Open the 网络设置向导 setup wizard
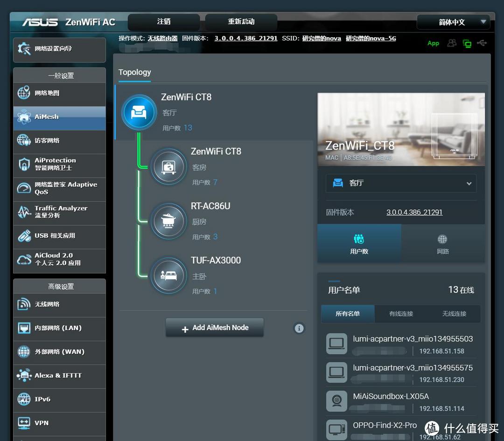 pos(59,49)
